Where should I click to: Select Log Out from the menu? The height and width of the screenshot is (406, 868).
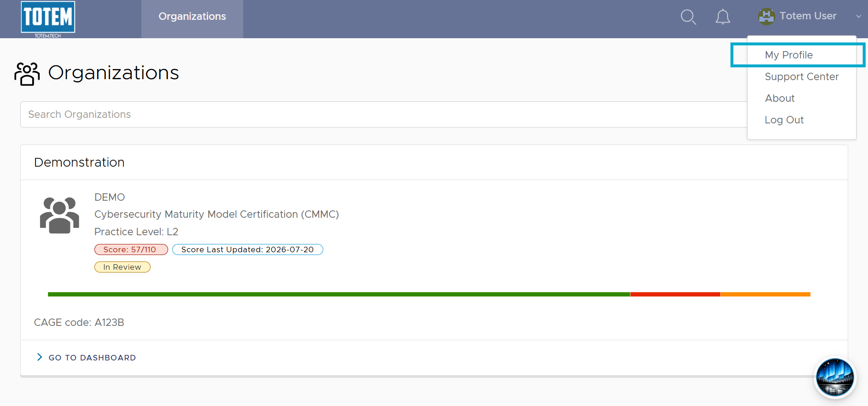784,120
